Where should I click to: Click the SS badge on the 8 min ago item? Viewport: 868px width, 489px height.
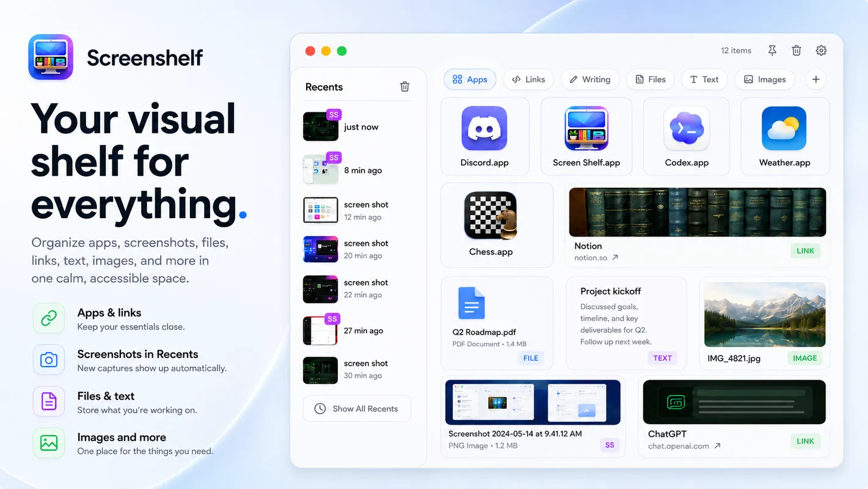334,158
